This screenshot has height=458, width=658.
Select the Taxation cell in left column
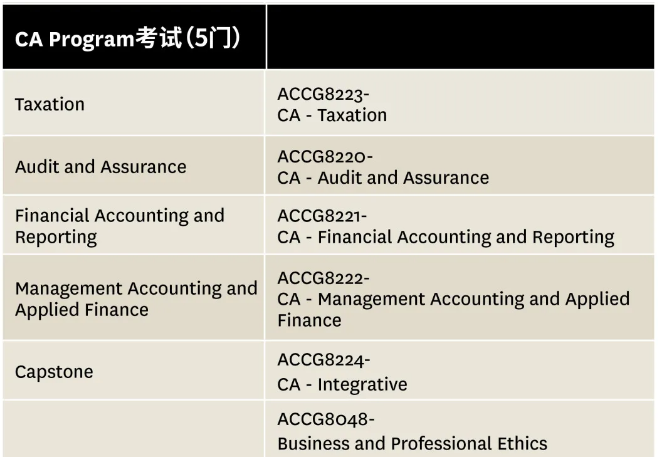tap(50, 104)
